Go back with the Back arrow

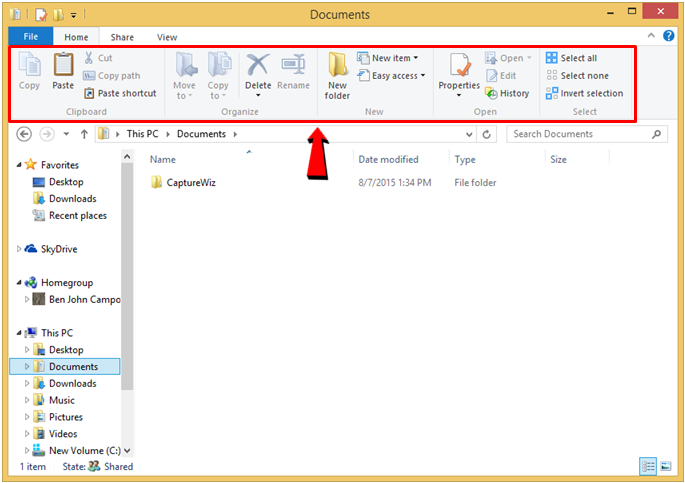(24, 134)
